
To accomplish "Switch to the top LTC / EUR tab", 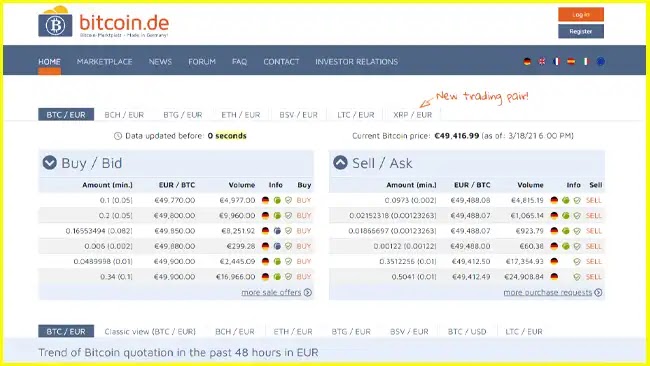I will point(356,115).
